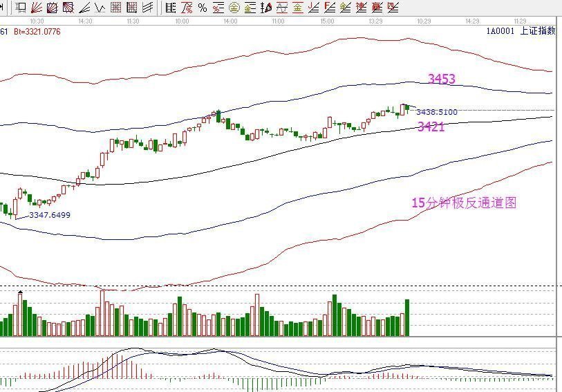Click the 14:00 time axis label
The height and width of the screenshot is (392, 562).
click(230, 21)
